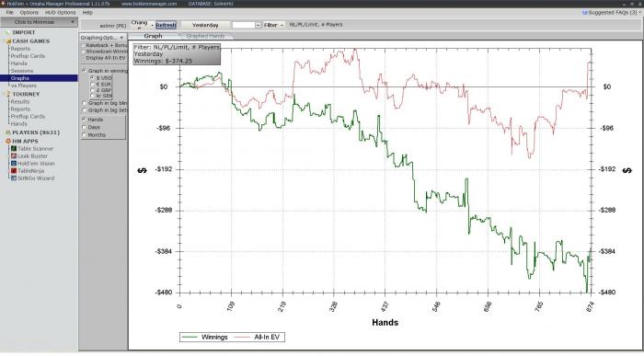Select the Hands x-axis radio button
This screenshot has width=644, height=356.
pos(85,120)
